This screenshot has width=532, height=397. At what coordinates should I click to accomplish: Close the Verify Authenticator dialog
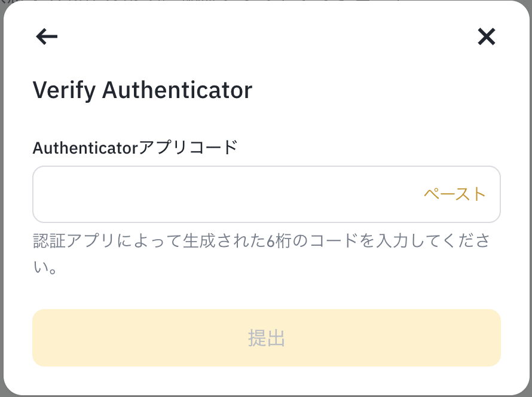pyautogui.click(x=487, y=37)
